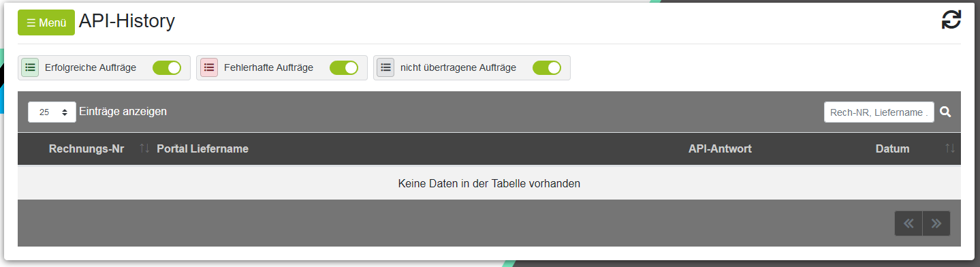Click the API-Antwort column header

720,148
